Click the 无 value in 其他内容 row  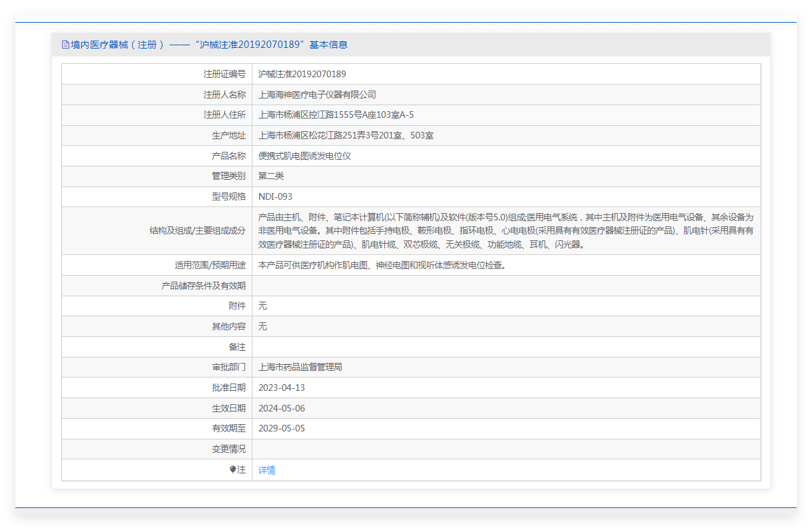pos(262,326)
